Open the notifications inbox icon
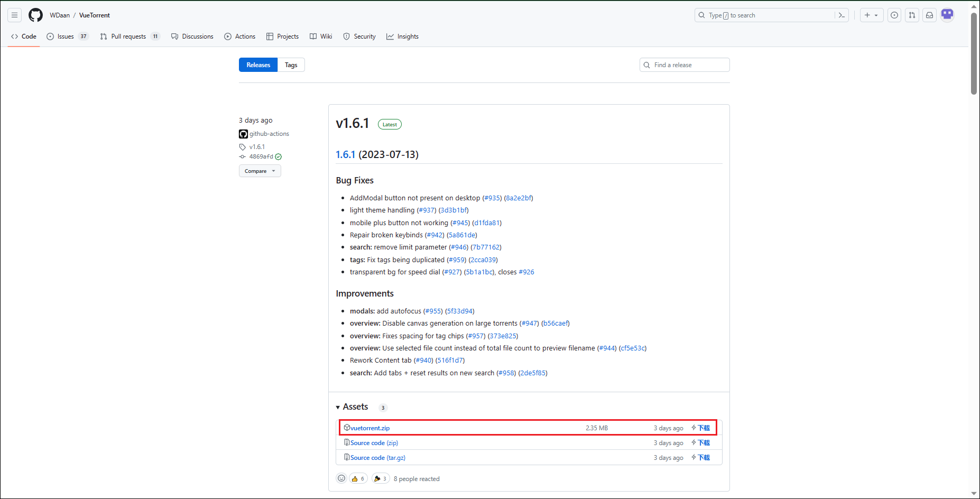 pyautogui.click(x=929, y=15)
